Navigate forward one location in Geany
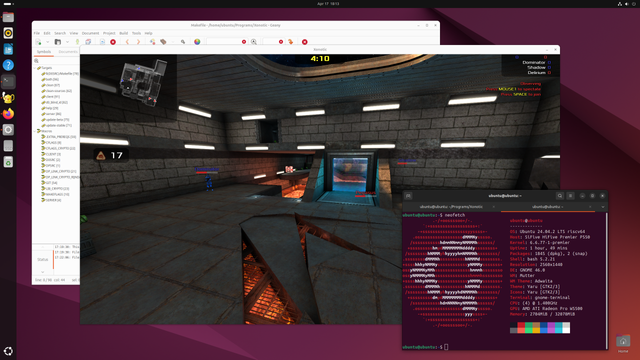Viewport: 640px width, 360px height. [138, 42]
